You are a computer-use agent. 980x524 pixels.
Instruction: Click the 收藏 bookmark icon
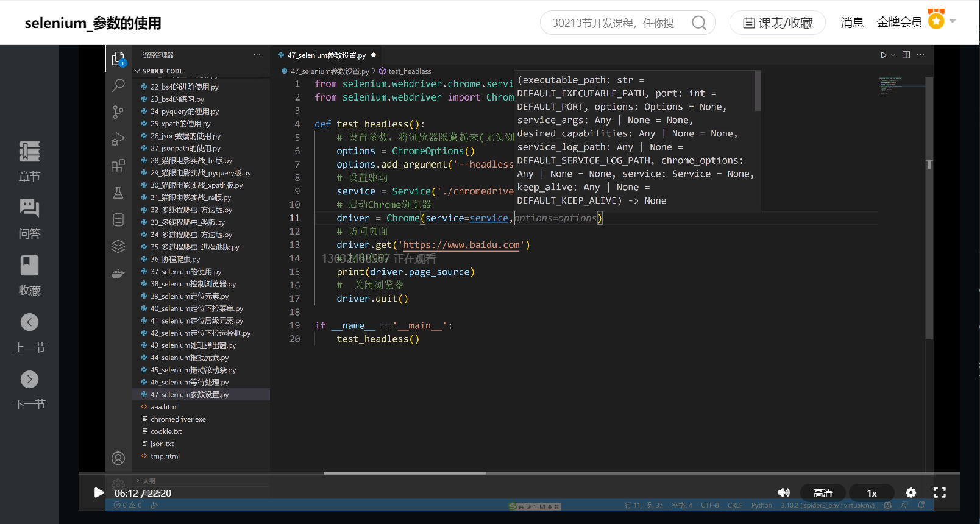click(29, 266)
